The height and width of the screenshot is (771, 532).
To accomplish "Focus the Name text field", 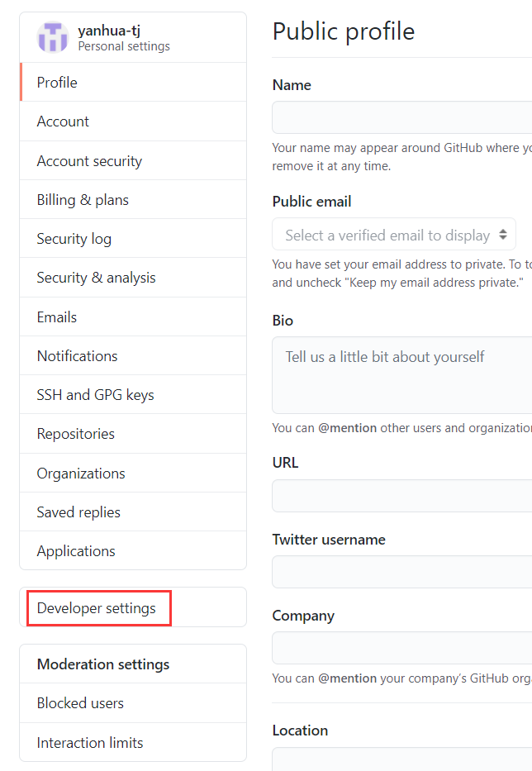I will 402,117.
